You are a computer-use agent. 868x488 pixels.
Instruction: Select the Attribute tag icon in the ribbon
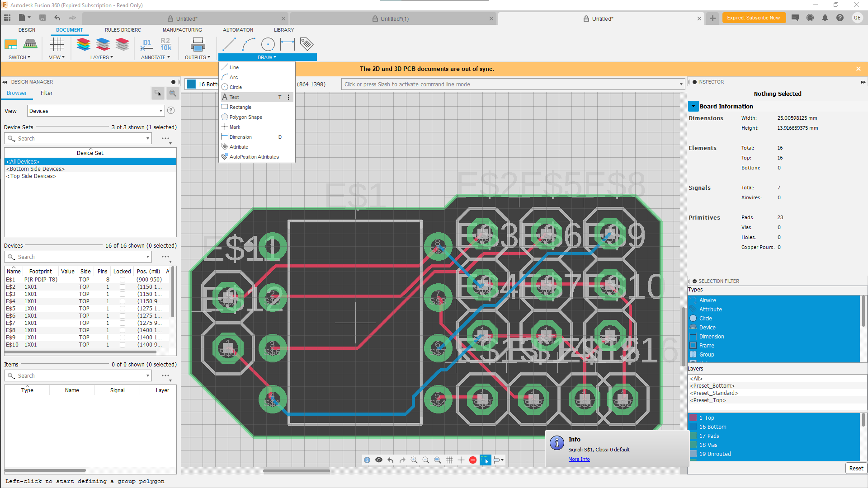[x=307, y=44]
